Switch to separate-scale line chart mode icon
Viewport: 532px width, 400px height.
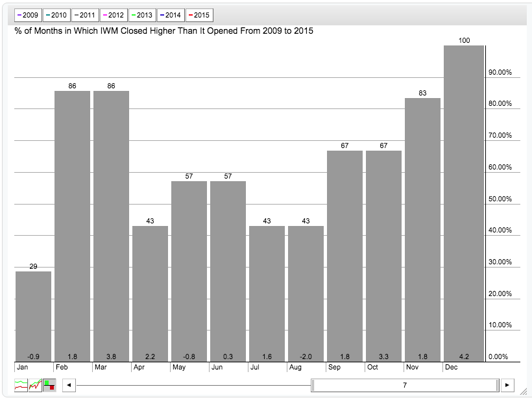(x=21, y=386)
